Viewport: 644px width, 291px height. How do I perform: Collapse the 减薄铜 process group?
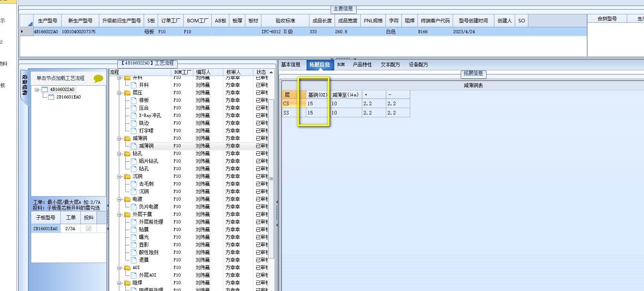pyautogui.click(x=119, y=138)
